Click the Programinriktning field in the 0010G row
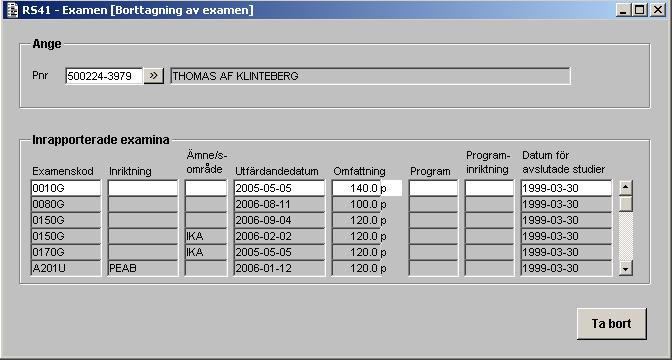672x360 pixels. pyautogui.click(x=489, y=188)
